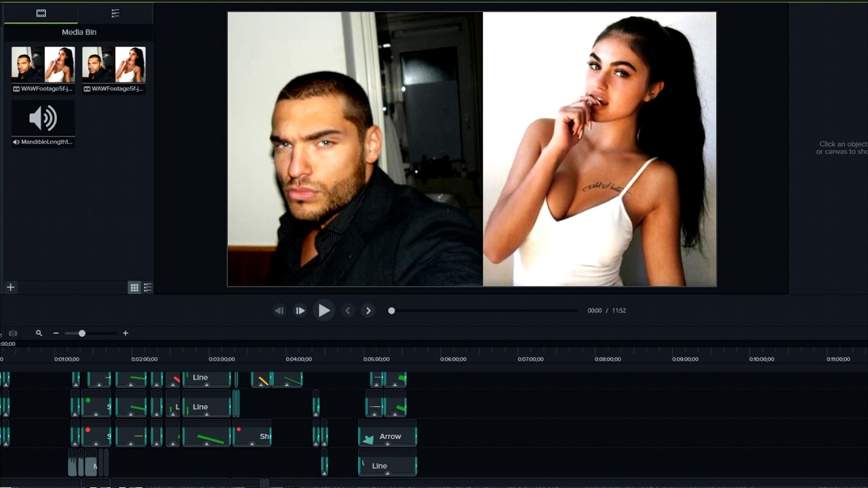Switch Media Bin to list details view

(148, 288)
